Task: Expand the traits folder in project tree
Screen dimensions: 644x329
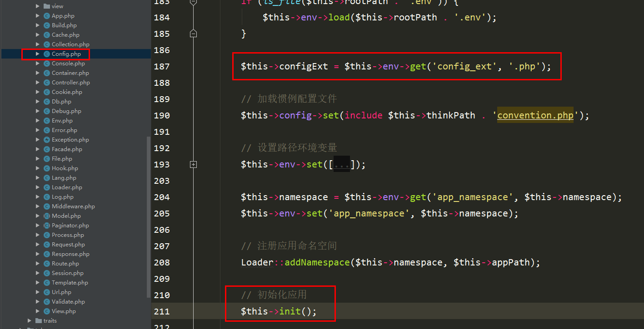Action: coord(30,321)
